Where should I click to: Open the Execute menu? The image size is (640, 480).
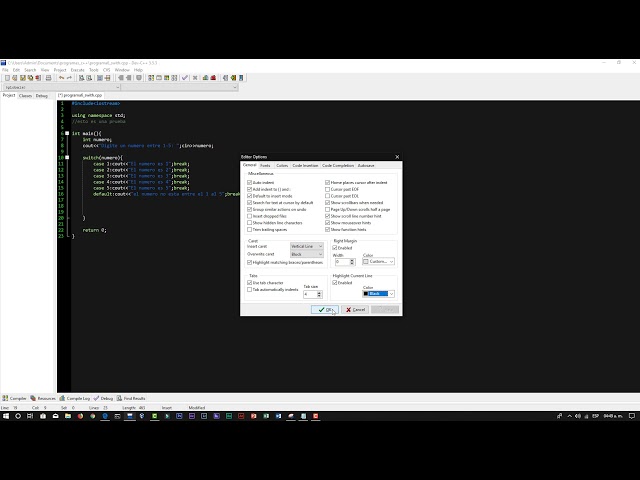coord(77,70)
